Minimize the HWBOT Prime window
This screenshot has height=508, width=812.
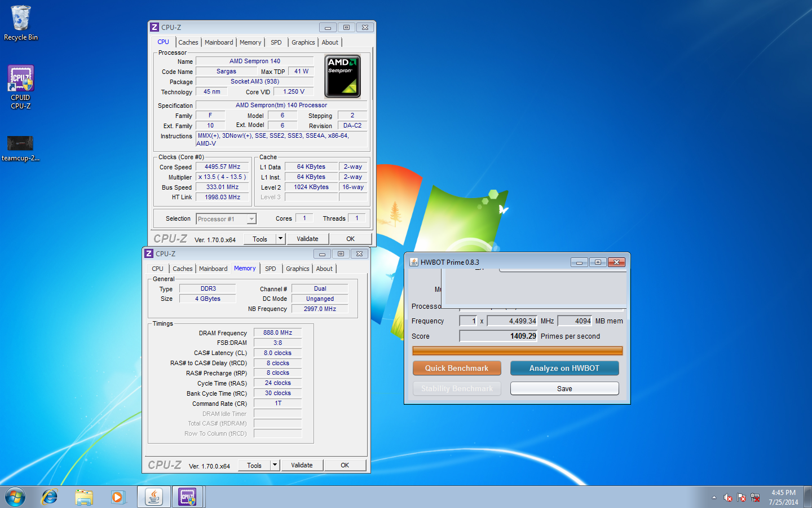pyautogui.click(x=579, y=262)
